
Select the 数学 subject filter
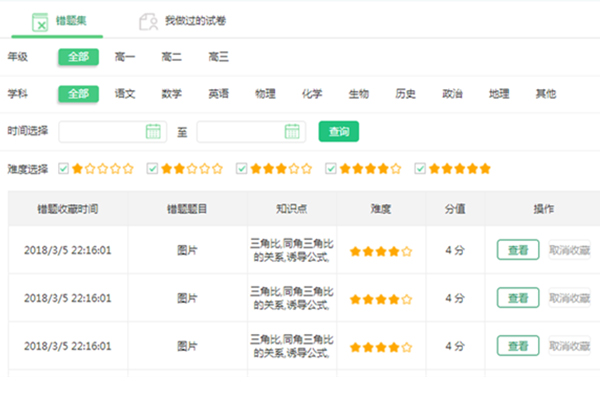(x=171, y=94)
